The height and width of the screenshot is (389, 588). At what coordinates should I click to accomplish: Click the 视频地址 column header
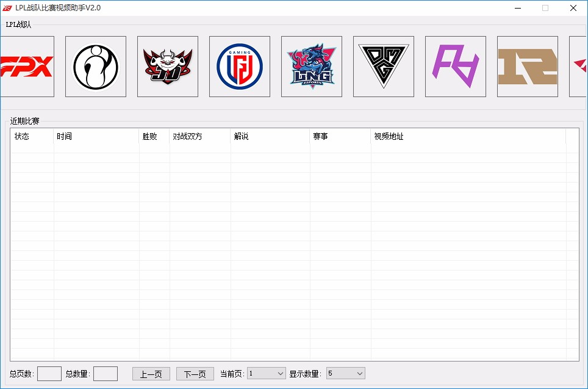pyautogui.click(x=468, y=136)
